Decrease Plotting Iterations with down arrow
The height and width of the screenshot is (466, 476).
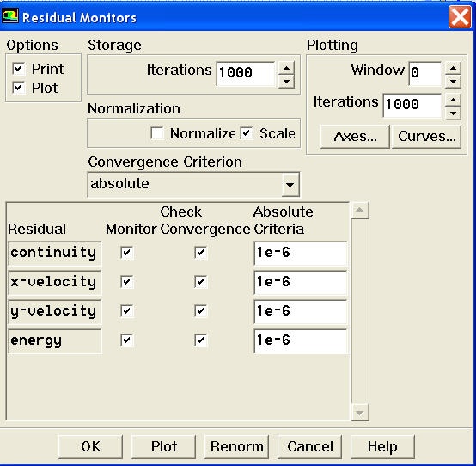click(x=454, y=113)
